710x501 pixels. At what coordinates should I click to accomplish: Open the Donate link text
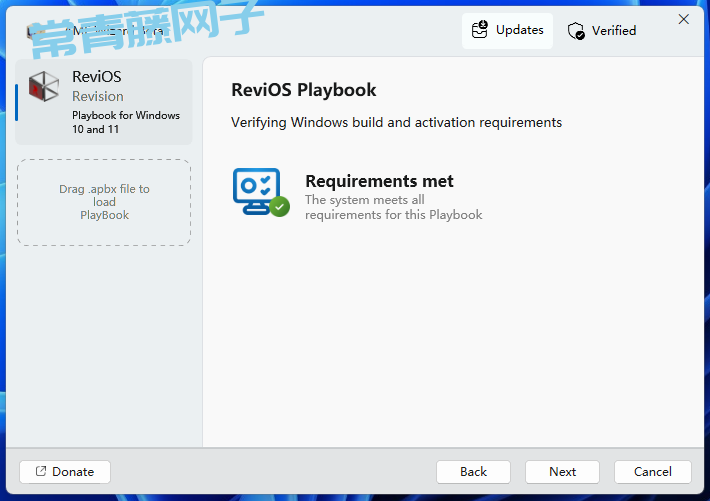tap(73, 472)
